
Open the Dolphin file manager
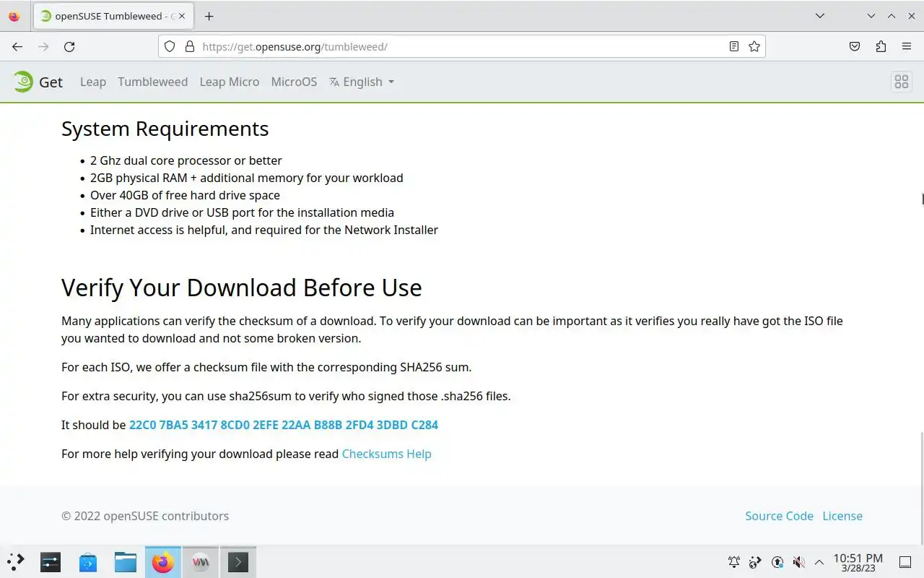point(126,561)
